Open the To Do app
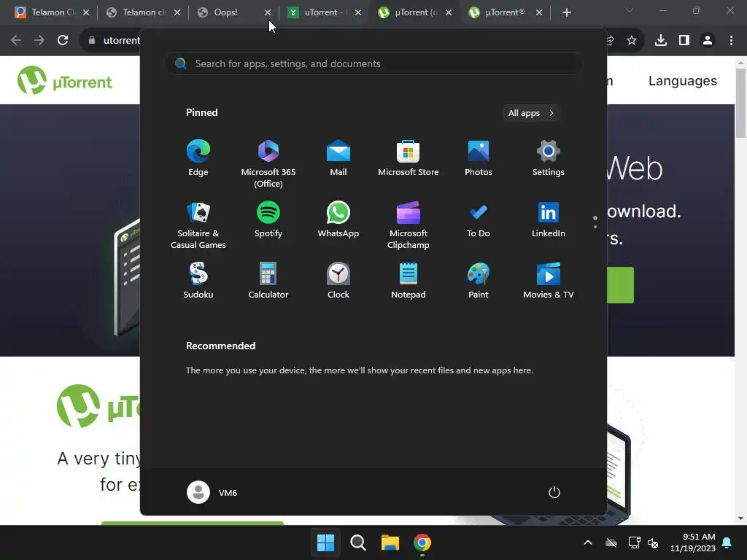The width and height of the screenshot is (747, 560). point(479,220)
